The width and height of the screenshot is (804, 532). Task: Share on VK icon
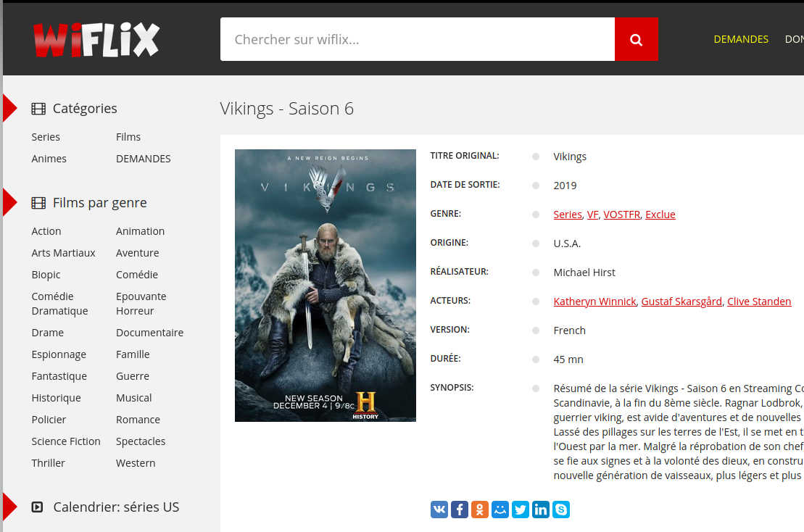(439, 510)
